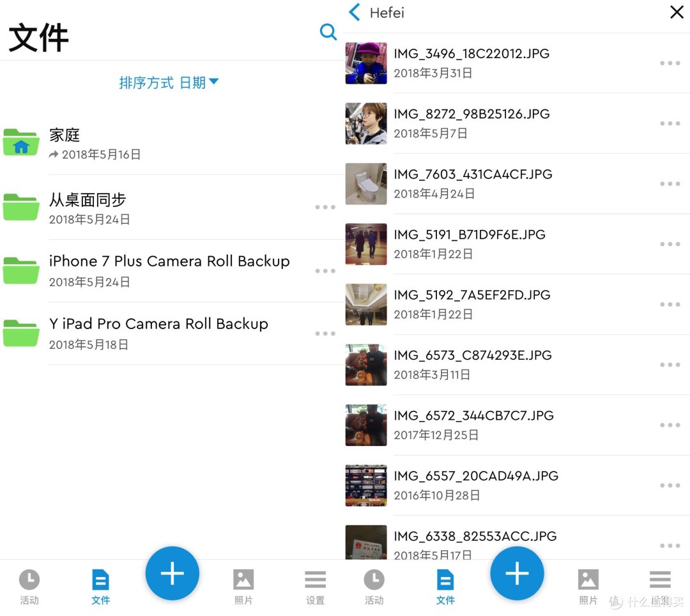
Task: Select 从桌面同步 folder name
Action: point(88,200)
